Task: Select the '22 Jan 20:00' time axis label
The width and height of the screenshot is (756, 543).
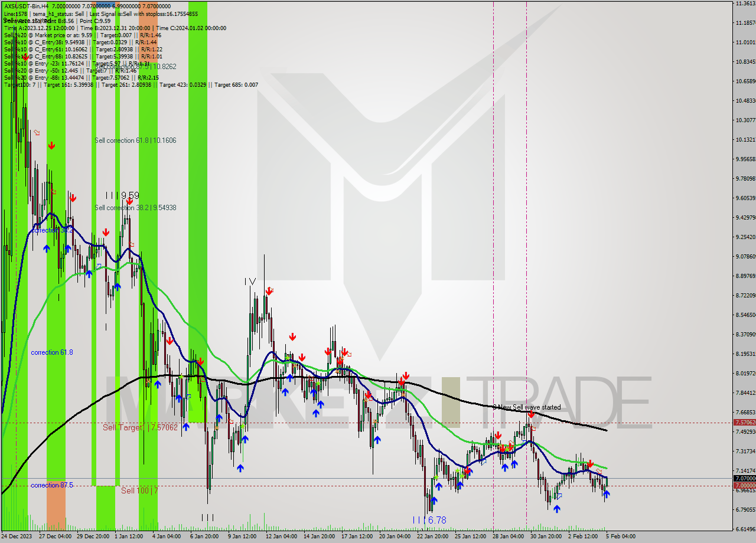Action: [433, 537]
